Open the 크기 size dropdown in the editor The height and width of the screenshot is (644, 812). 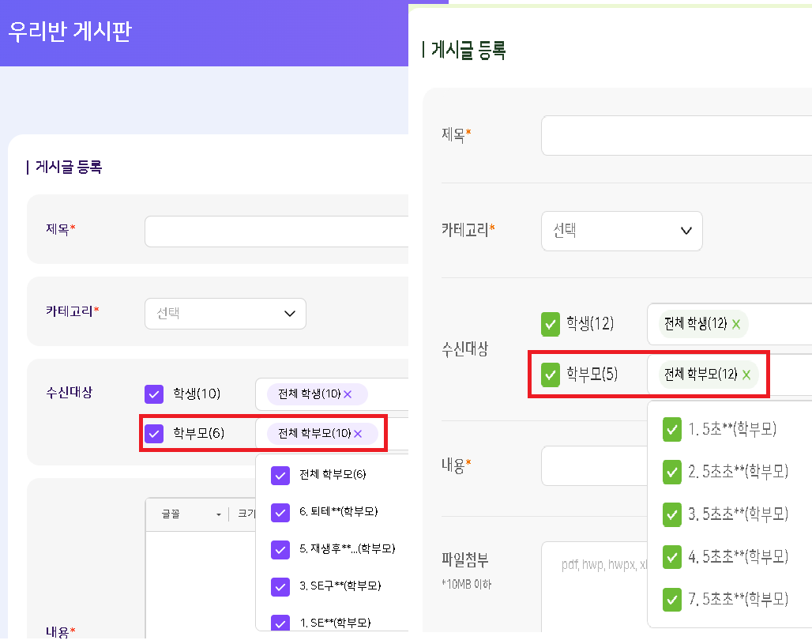243,514
